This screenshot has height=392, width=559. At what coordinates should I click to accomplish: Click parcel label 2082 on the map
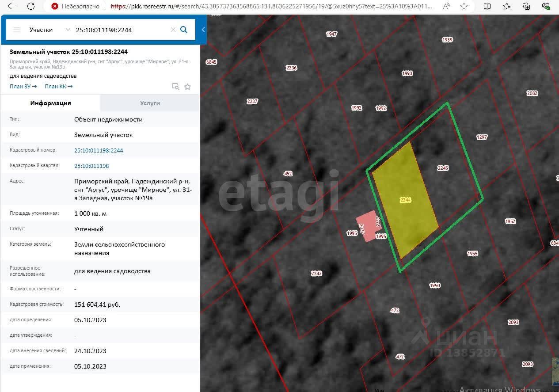click(x=532, y=93)
